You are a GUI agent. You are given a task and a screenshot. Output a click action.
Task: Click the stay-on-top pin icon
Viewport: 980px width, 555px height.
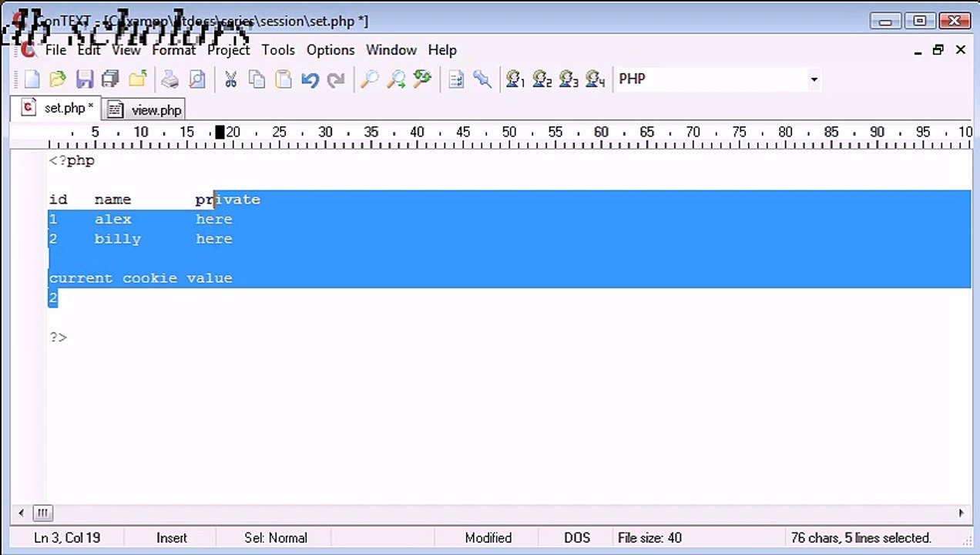(x=482, y=79)
